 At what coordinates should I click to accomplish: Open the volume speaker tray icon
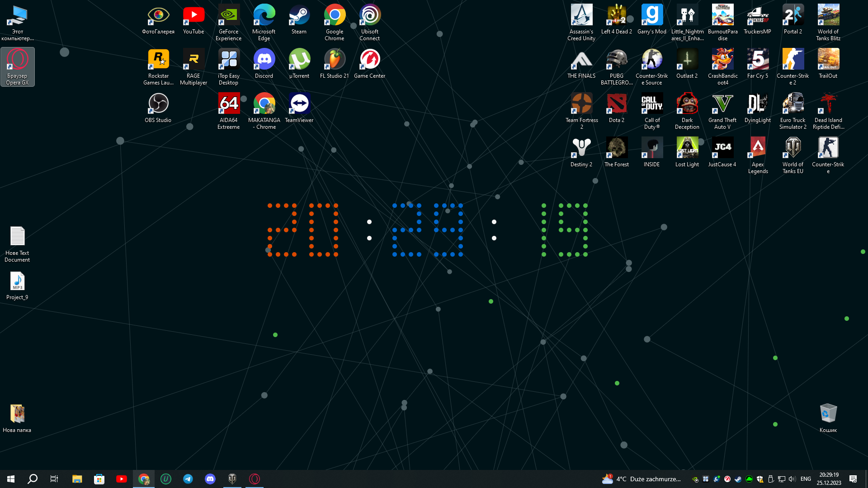(792, 479)
